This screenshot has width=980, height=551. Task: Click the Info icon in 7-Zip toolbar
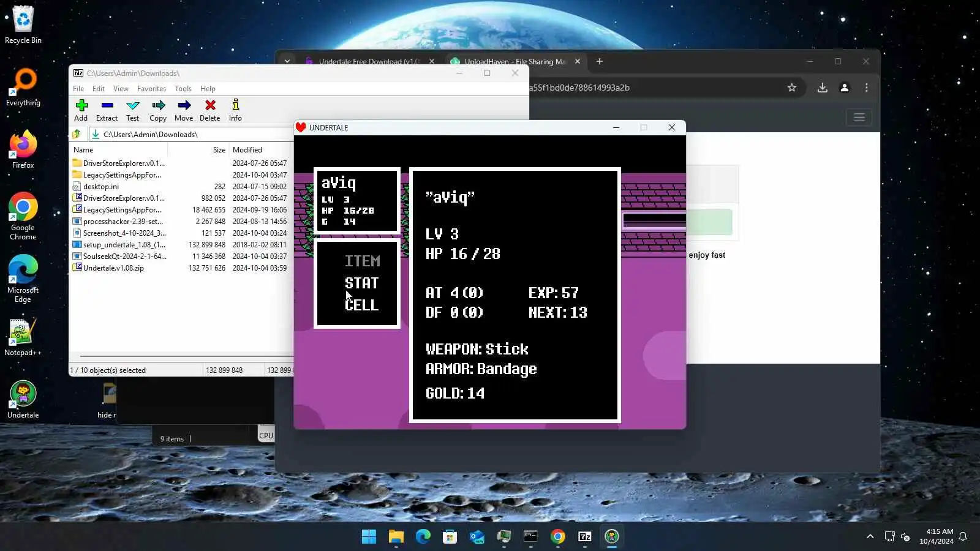235,110
